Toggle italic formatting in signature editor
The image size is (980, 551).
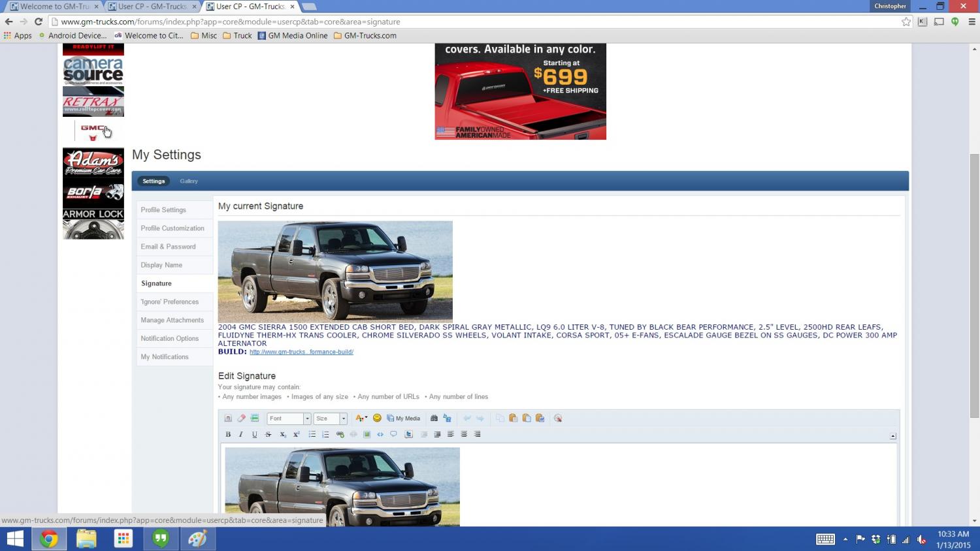[241, 434]
